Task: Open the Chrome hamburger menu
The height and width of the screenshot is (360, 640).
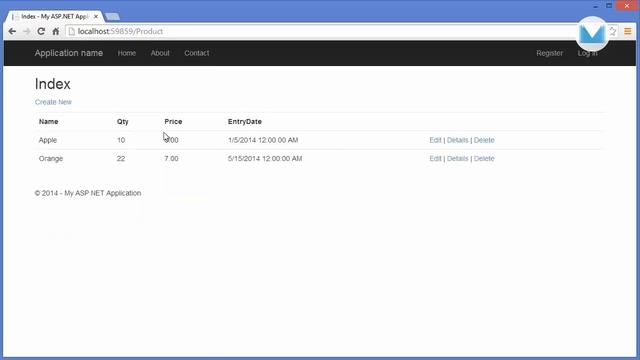Action: pos(628,31)
